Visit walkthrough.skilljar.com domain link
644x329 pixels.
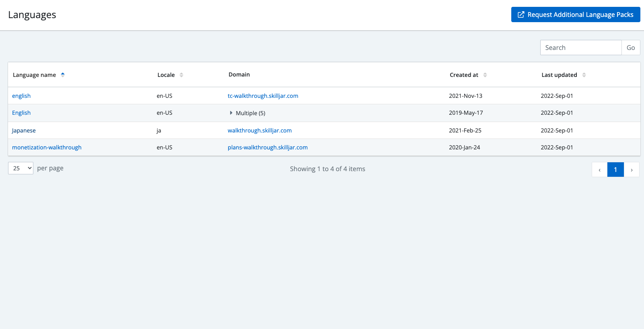point(259,130)
